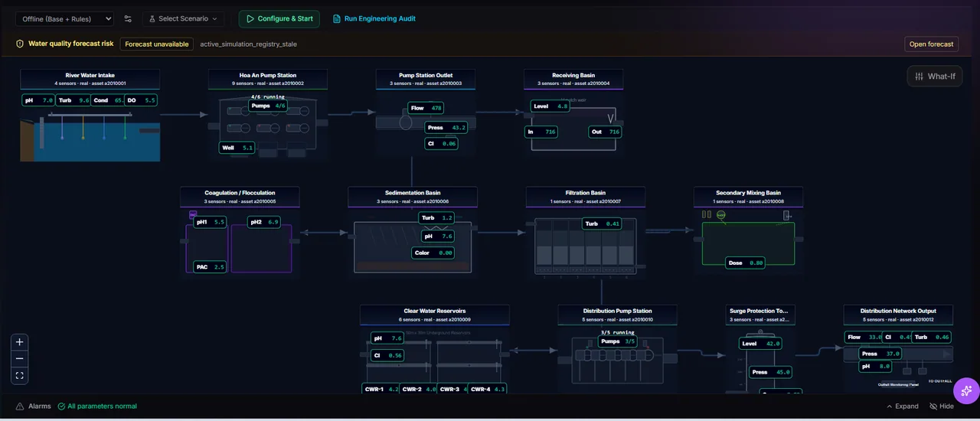This screenshot has height=421, width=980.
Task: Click the Secondary Mixing Basin green tank graphic
Action: pos(749,243)
